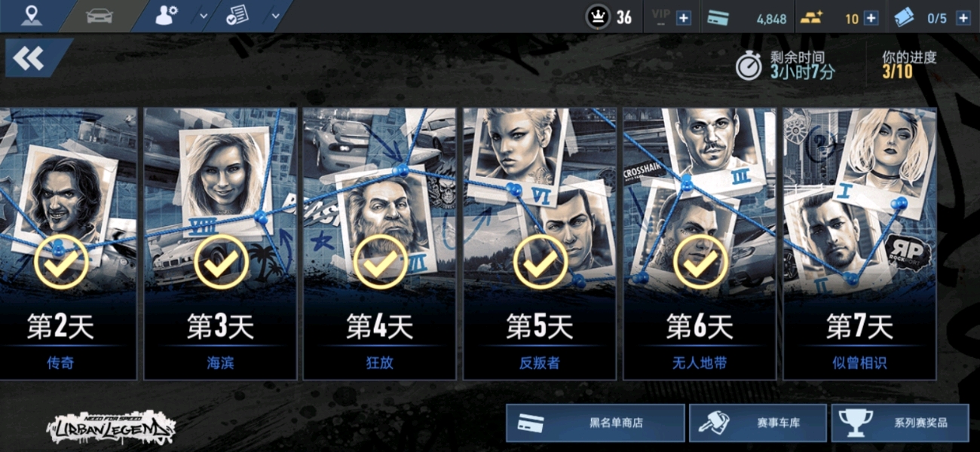The image size is (980, 452).
Task: Expand the dropdown beside the profile icon
Action: (x=204, y=16)
